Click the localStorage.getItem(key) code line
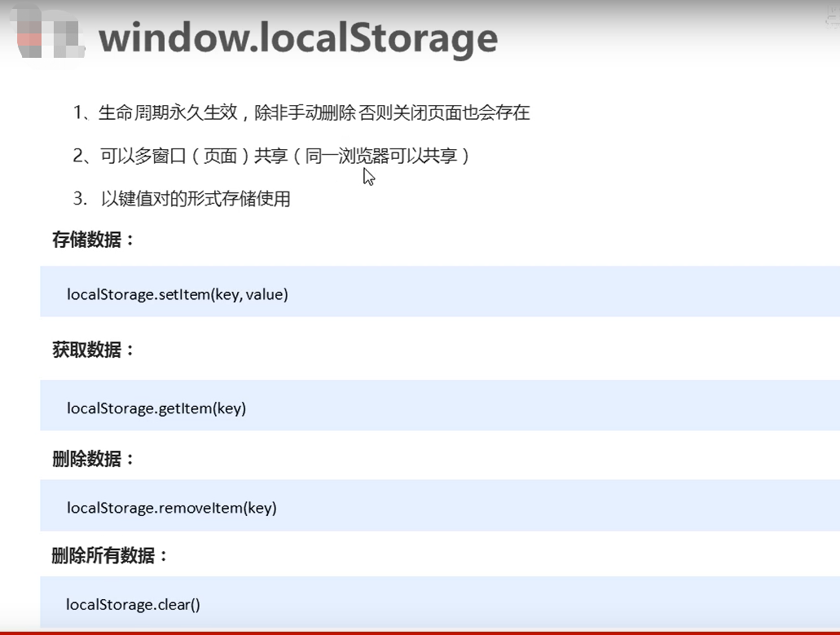Screen dimensions: 840x635 (156, 408)
